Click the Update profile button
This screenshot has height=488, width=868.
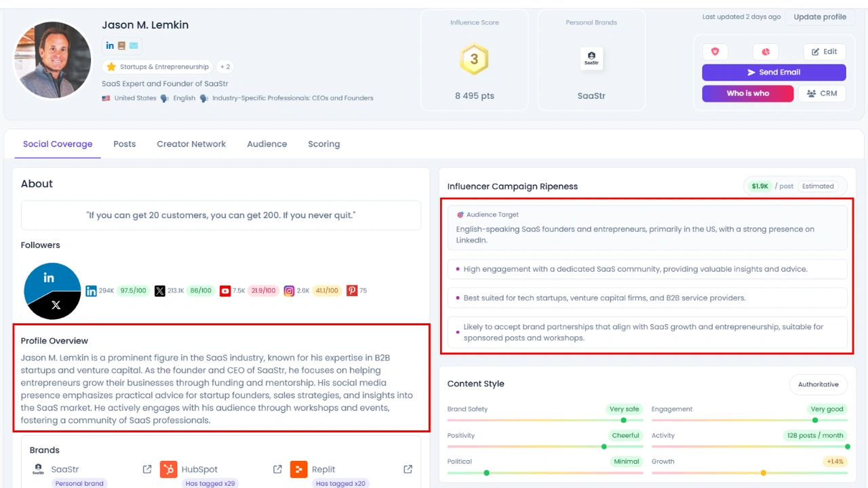coord(820,17)
